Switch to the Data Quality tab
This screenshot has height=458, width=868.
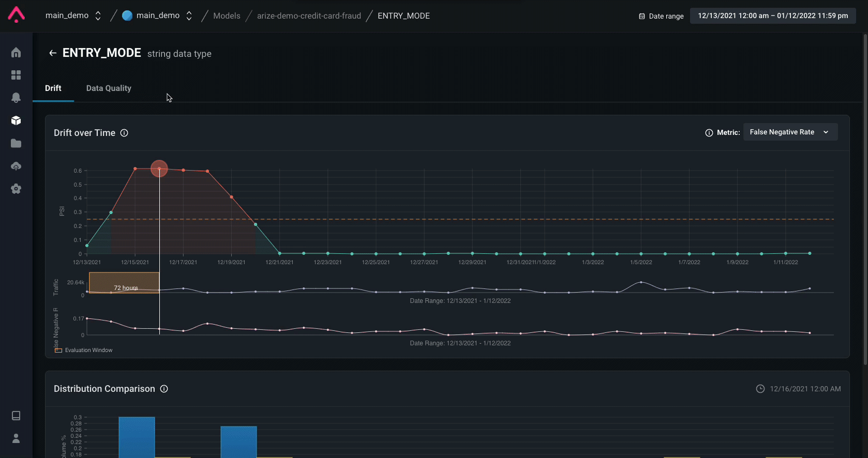[109, 88]
